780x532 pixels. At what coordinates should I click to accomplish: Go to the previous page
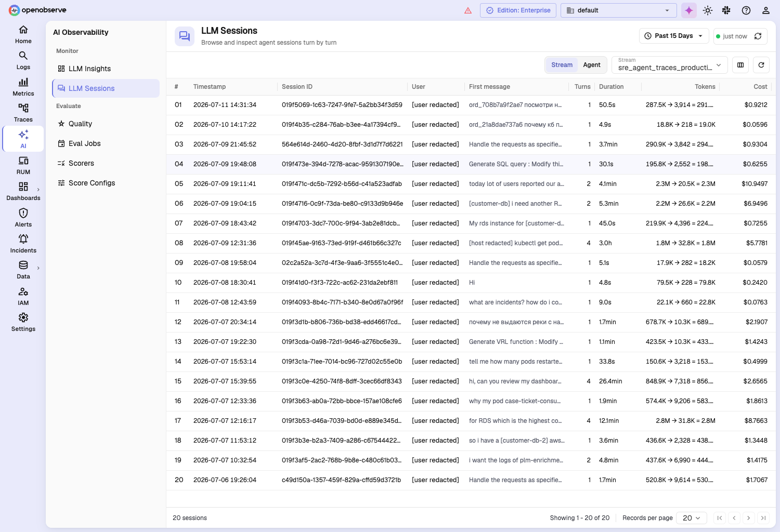click(734, 518)
